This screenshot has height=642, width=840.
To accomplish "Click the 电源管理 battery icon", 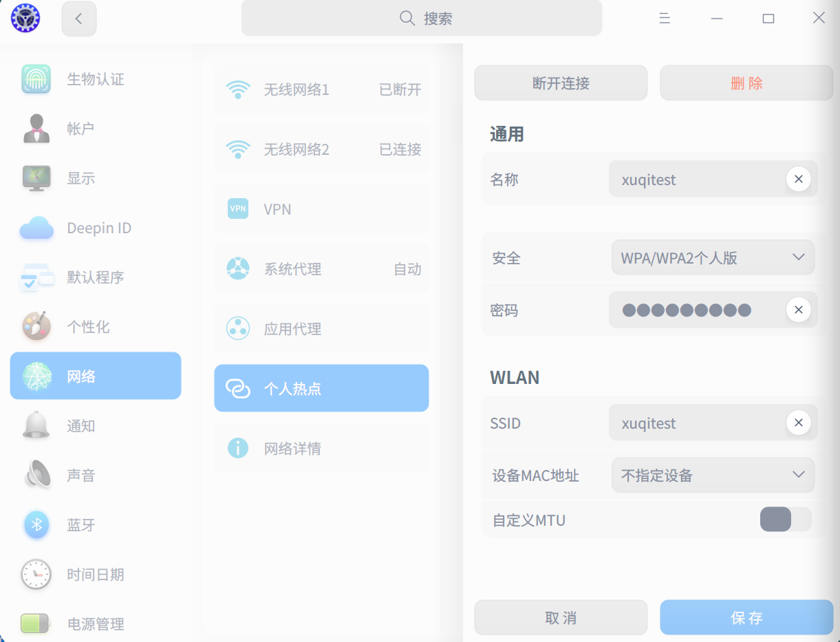I will coord(35,623).
